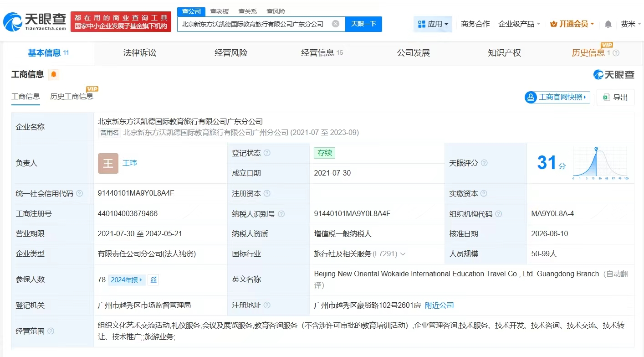Click the 广州市越秀区市场监督管理局 registration authority
Viewport: 644px width, 357px height.
point(144,305)
